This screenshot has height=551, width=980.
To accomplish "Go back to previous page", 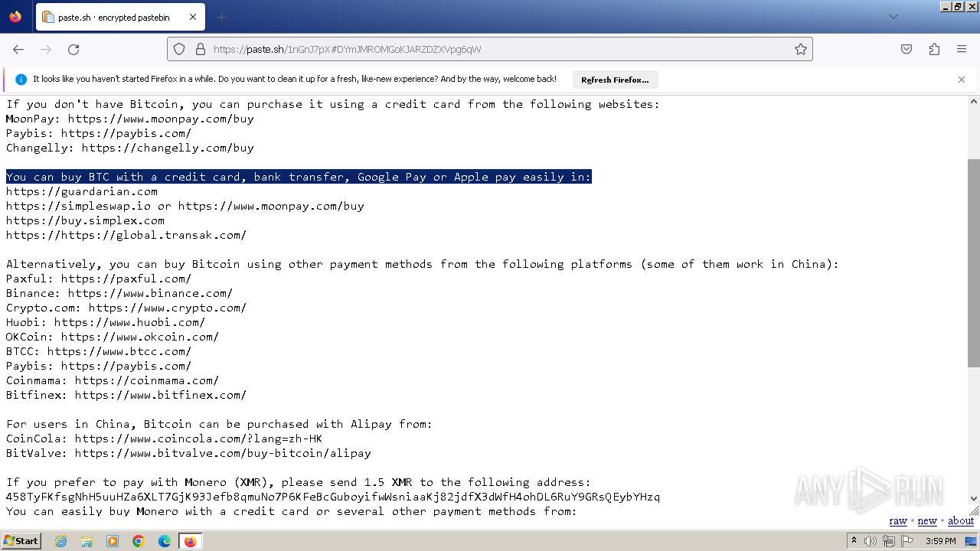I will [x=18, y=49].
